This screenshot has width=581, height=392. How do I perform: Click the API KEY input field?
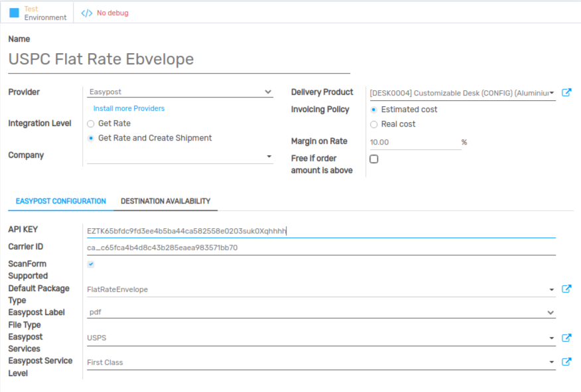pyautogui.click(x=321, y=231)
